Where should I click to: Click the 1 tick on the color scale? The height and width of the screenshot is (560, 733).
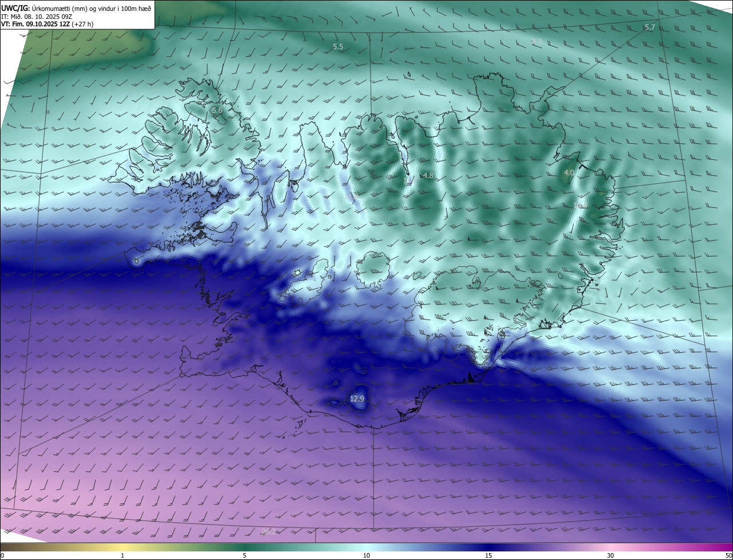(x=123, y=555)
